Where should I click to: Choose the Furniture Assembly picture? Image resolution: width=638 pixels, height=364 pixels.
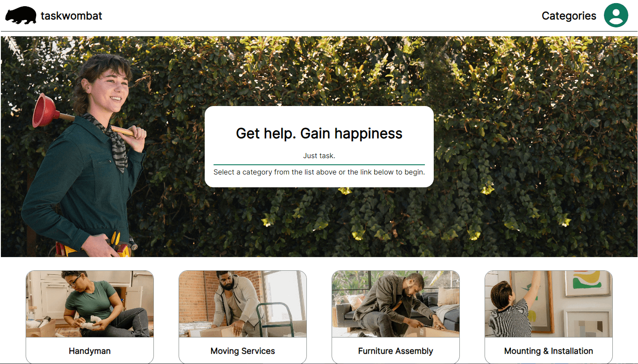coord(396,304)
